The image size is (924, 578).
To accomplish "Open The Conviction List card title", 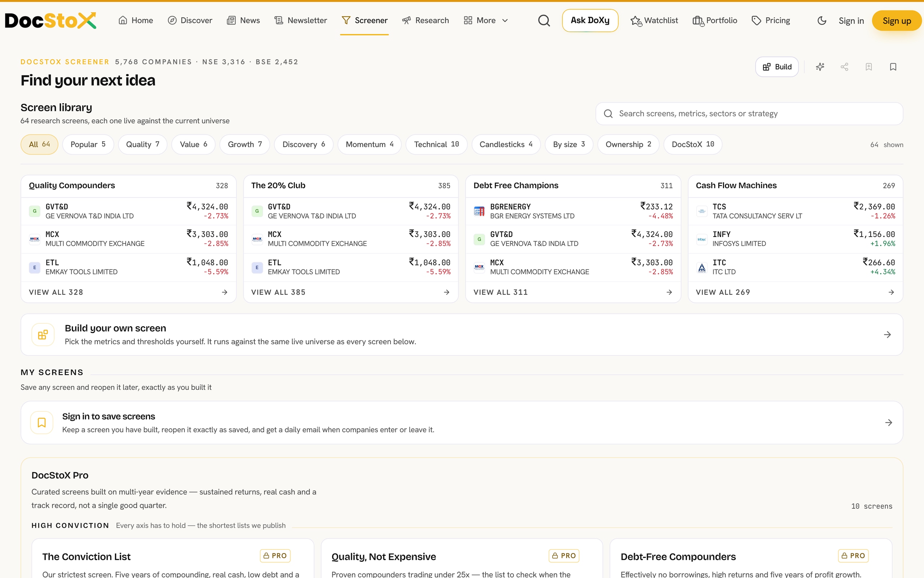I will (86, 557).
